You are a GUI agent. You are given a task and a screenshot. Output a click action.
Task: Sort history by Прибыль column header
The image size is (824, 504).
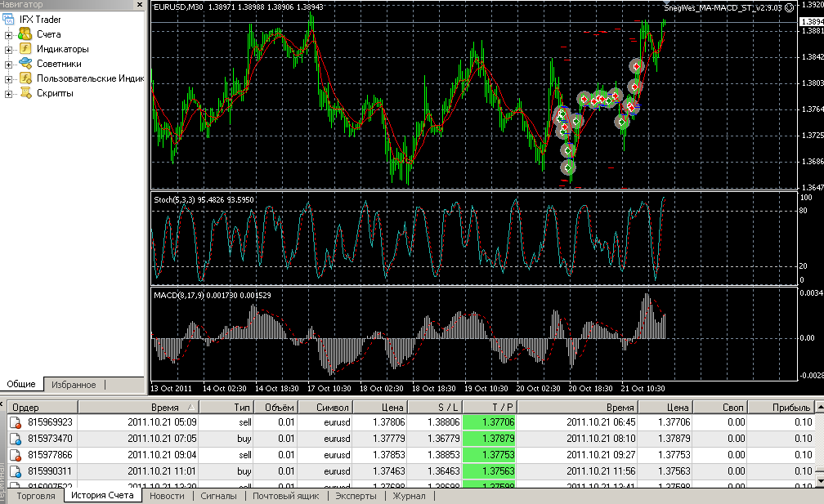(790, 407)
